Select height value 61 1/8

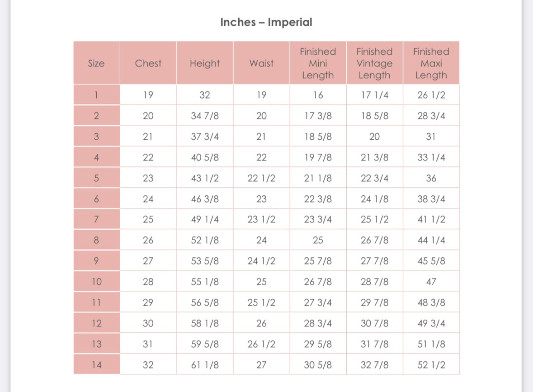(x=205, y=365)
